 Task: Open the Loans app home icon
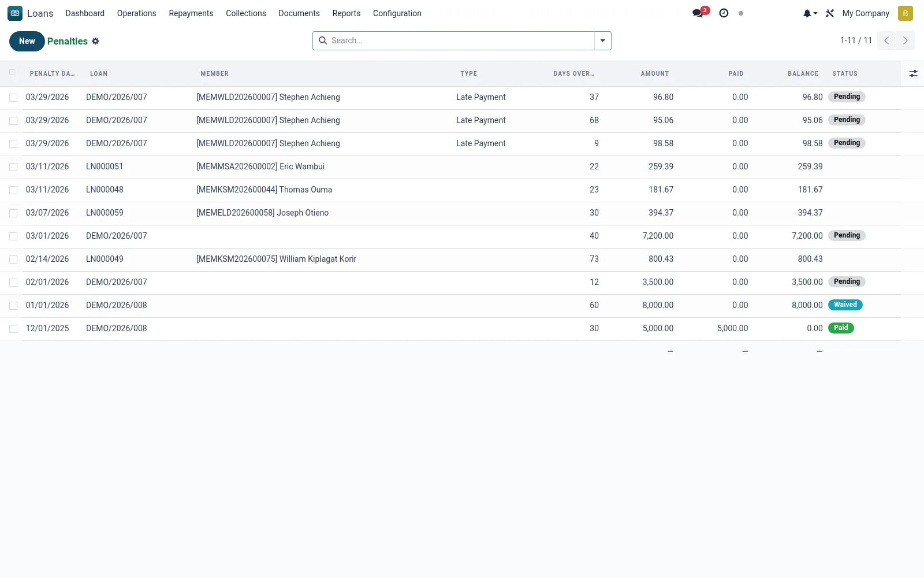point(15,13)
